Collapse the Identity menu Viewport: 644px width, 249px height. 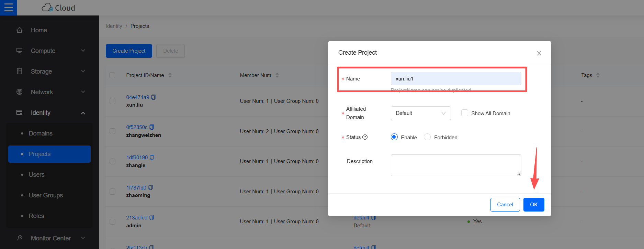tap(83, 113)
